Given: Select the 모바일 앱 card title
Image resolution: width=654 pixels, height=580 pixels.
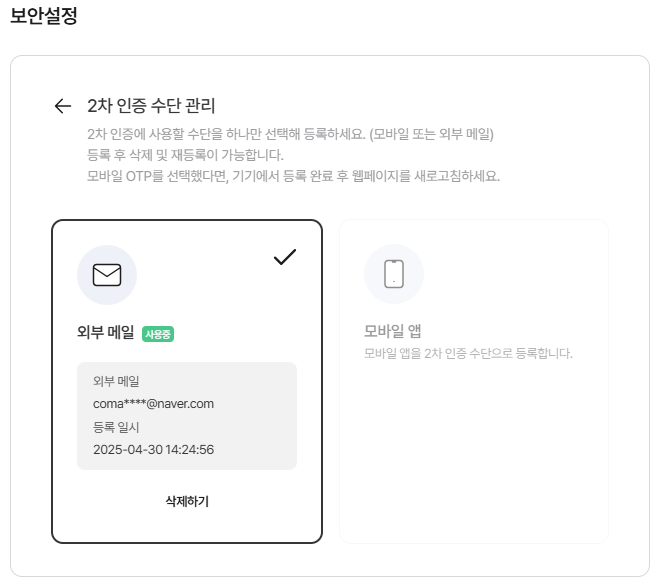Looking at the screenshot, I should 393,332.
